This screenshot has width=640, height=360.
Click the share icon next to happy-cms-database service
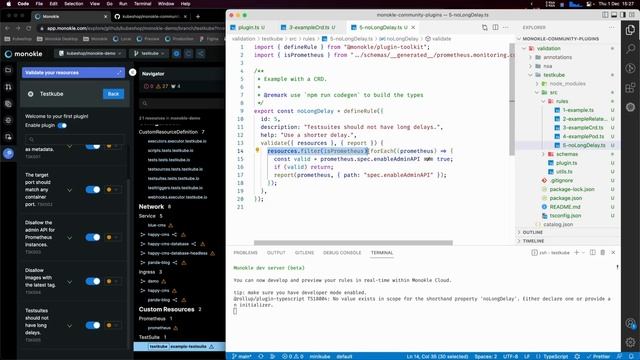click(193, 244)
